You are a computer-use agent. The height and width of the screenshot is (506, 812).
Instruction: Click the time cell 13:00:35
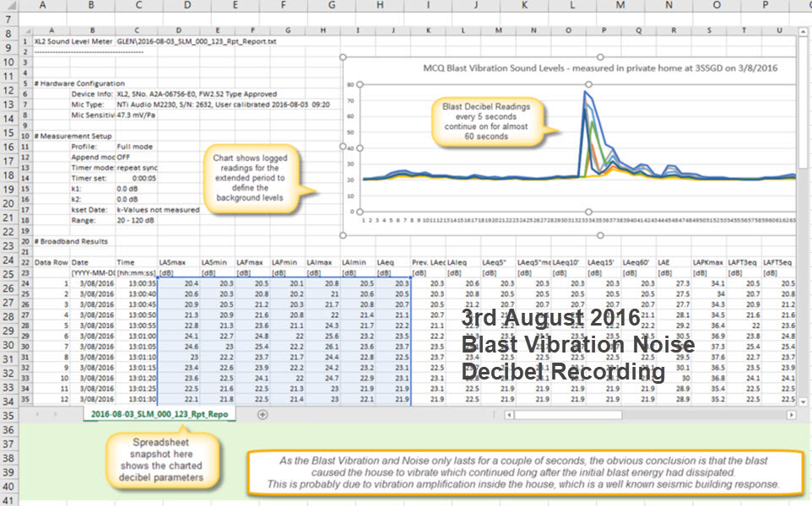coord(136,283)
